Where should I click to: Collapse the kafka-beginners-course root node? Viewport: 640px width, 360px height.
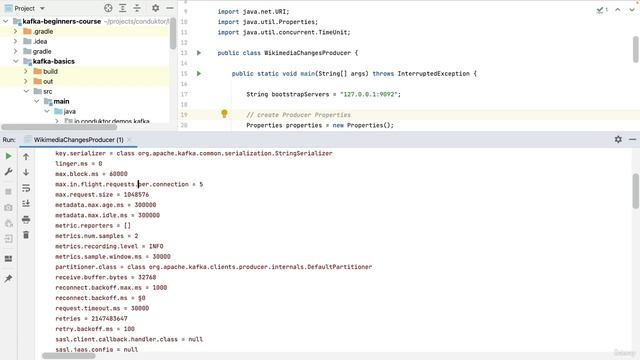[x=6, y=21]
